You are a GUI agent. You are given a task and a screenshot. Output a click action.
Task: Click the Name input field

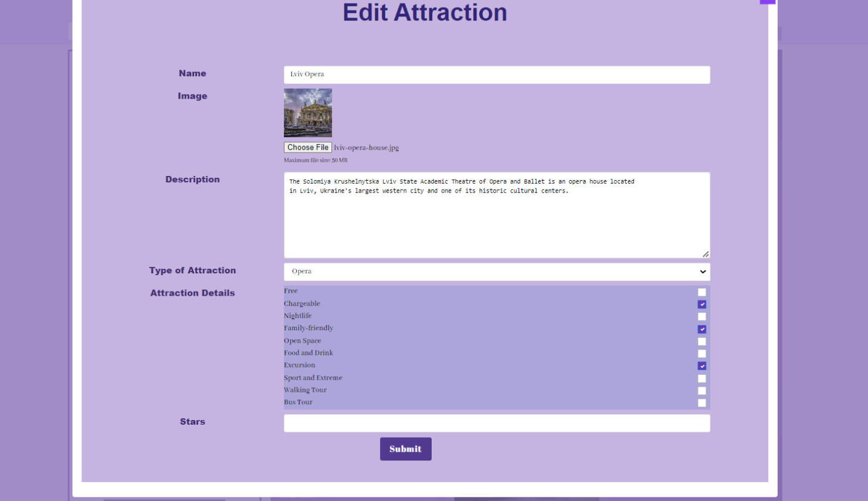[496, 75]
